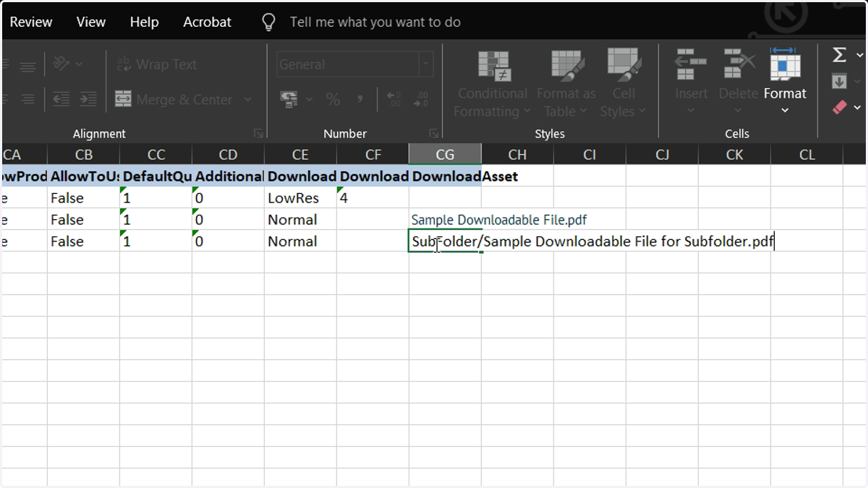The height and width of the screenshot is (488, 868).
Task: Select column header CF
Action: pyautogui.click(x=373, y=155)
